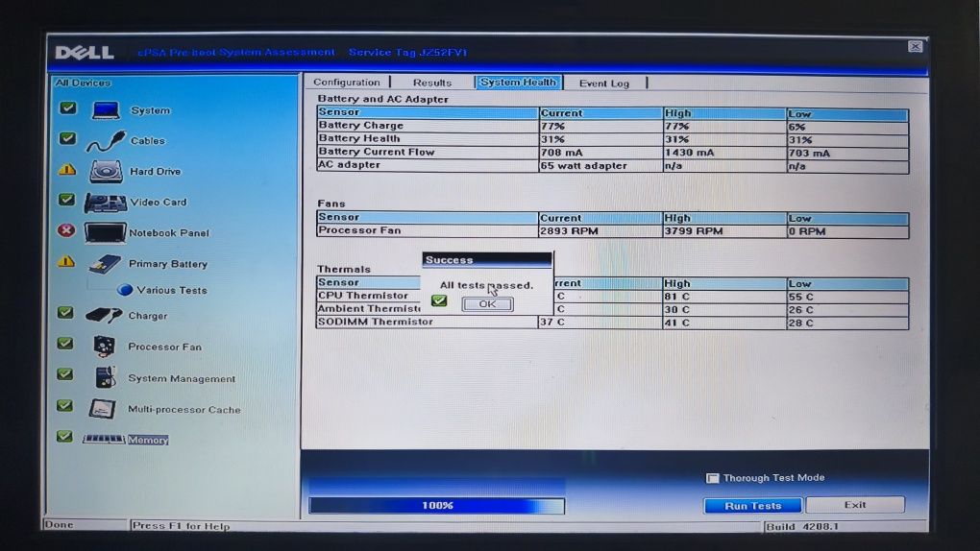Click the CPU Thermistor row label
The height and width of the screenshot is (551, 980).
point(363,296)
